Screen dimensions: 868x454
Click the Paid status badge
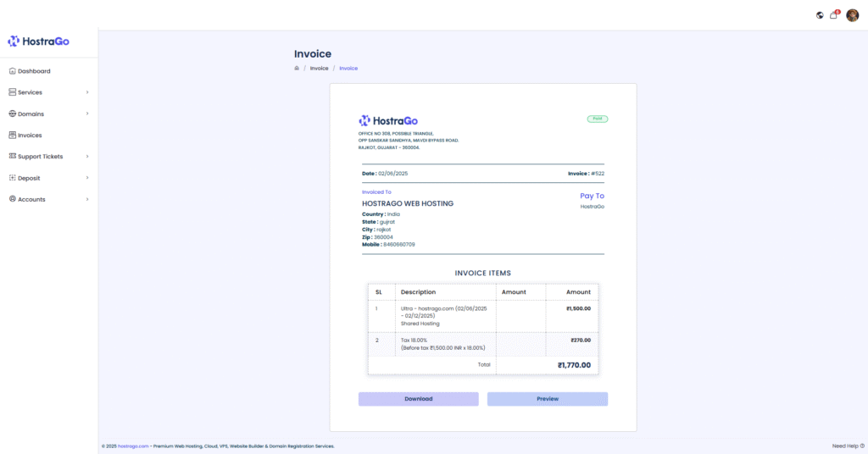pyautogui.click(x=598, y=119)
